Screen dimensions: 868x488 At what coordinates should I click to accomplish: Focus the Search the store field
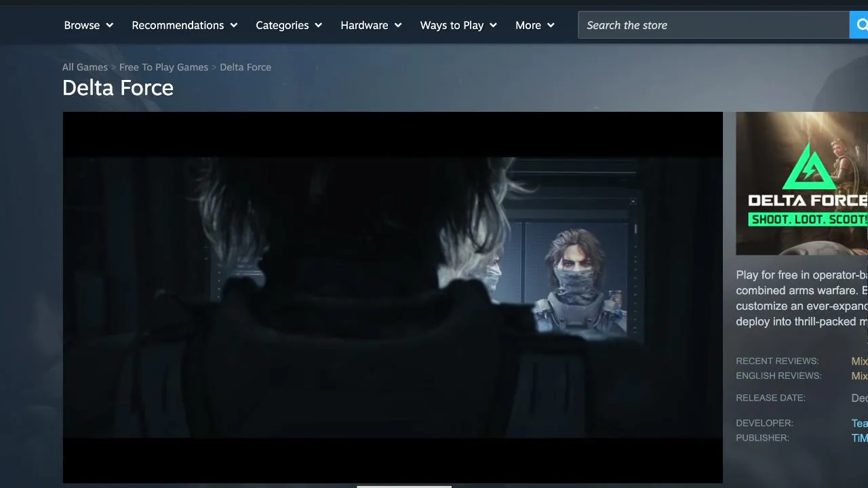(713, 25)
